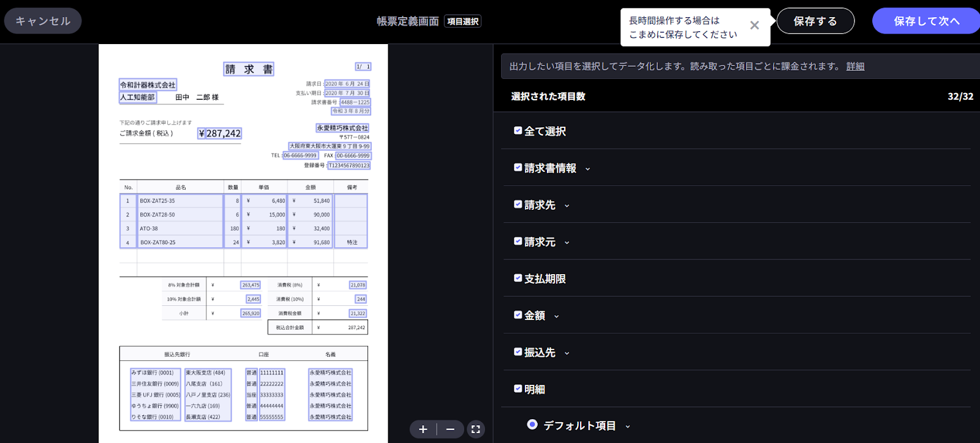Select the 令和3年8月分 field
This screenshot has width=980, height=443.
351,111
